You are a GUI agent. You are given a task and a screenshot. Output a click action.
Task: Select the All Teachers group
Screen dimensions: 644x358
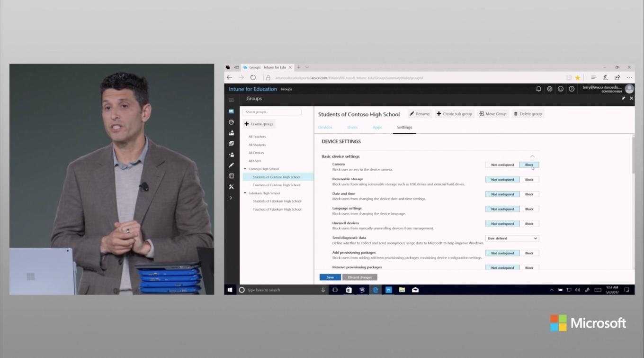[x=257, y=137]
